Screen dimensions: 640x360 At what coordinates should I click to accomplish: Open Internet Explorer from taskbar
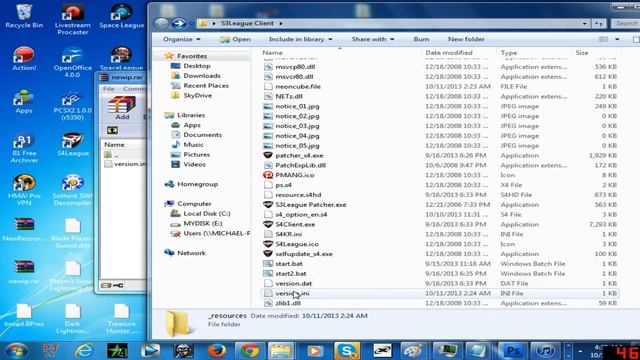(84, 351)
